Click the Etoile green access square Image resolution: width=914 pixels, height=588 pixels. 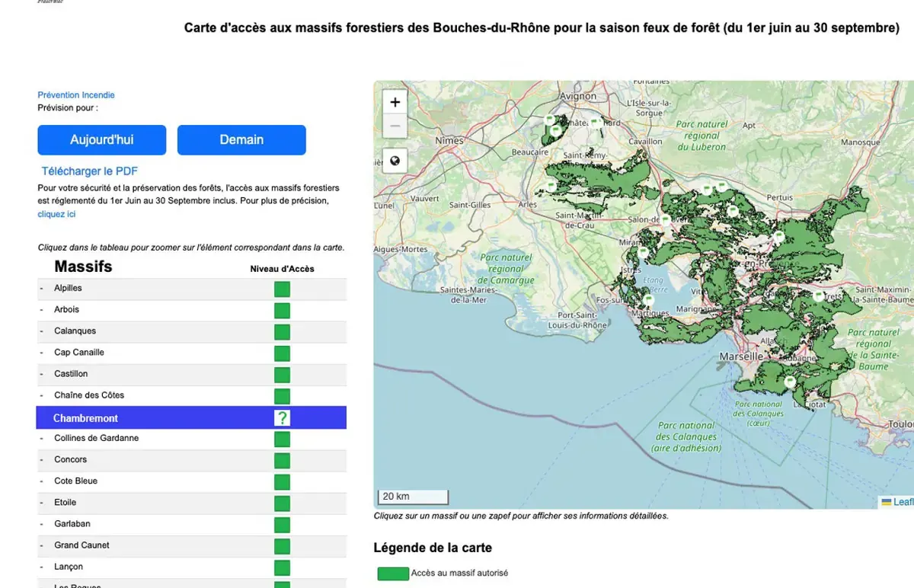tap(282, 503)
